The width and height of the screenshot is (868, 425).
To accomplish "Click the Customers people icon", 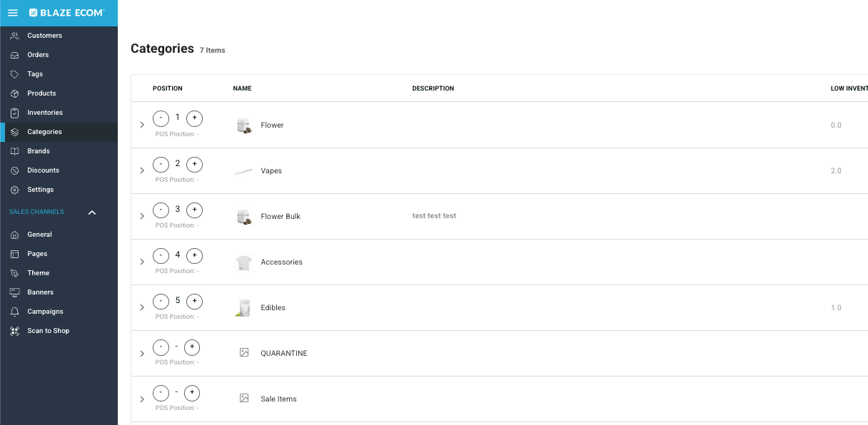I will (x=14, y=36).
